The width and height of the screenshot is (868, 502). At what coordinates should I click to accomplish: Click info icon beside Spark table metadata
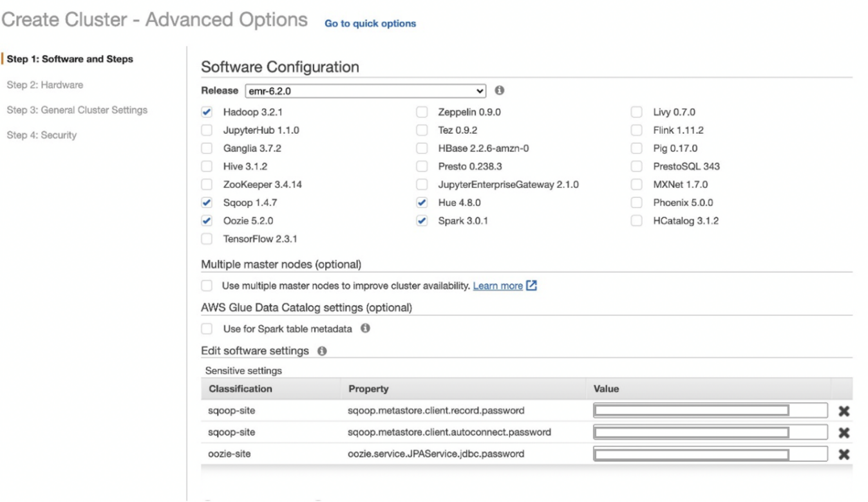365,329
